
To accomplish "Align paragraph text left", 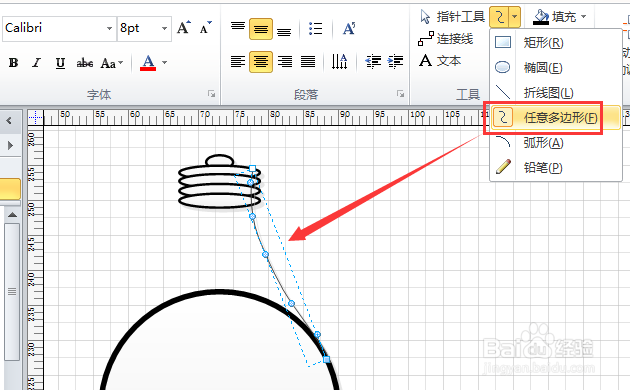I will point(238,61).
